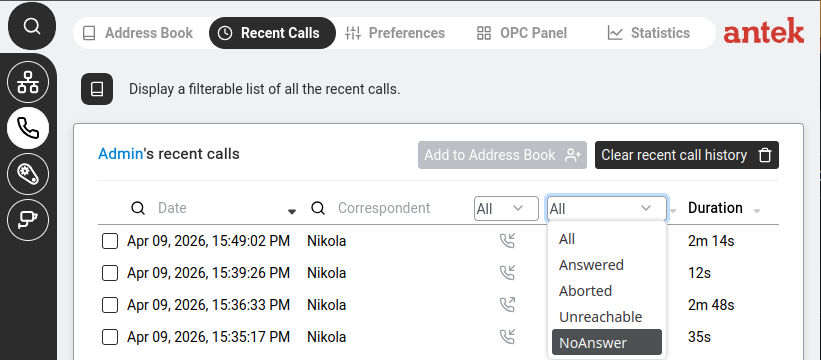Collapse the open call status dropdown
The width and height of the screenshot is (821, 360).
(607, 208)
